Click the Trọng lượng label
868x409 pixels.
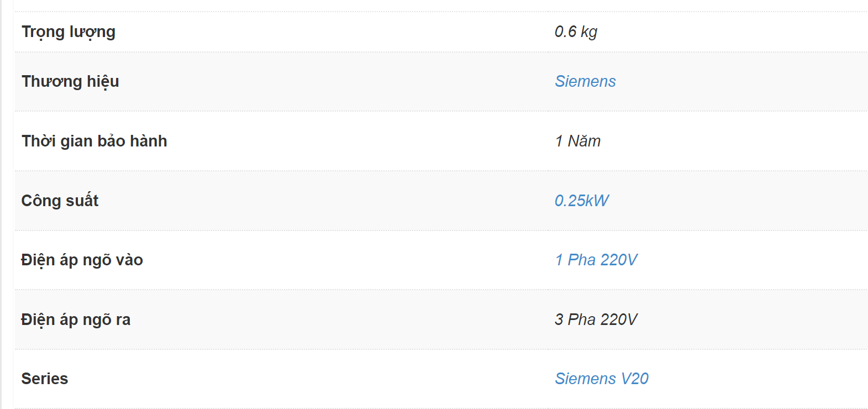69,32
